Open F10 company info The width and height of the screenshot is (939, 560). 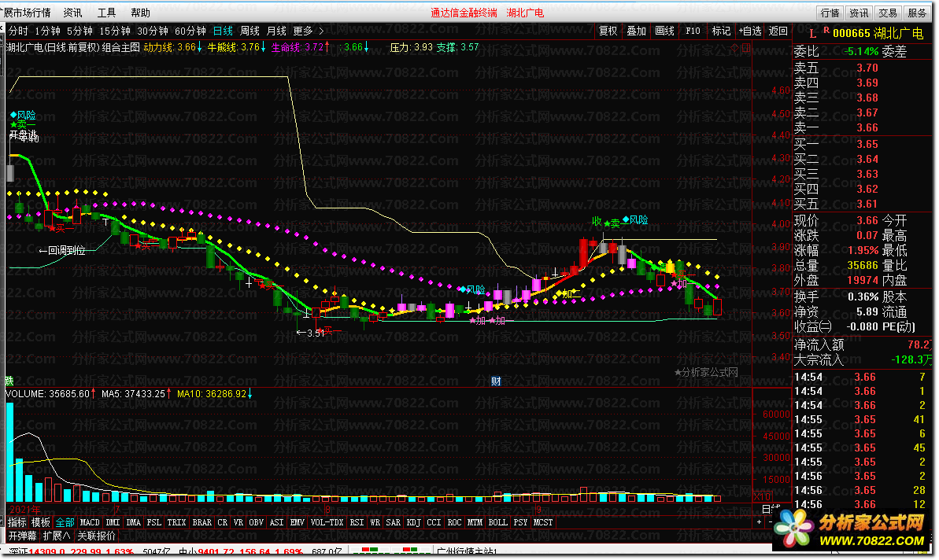click(x=693, y=31)
